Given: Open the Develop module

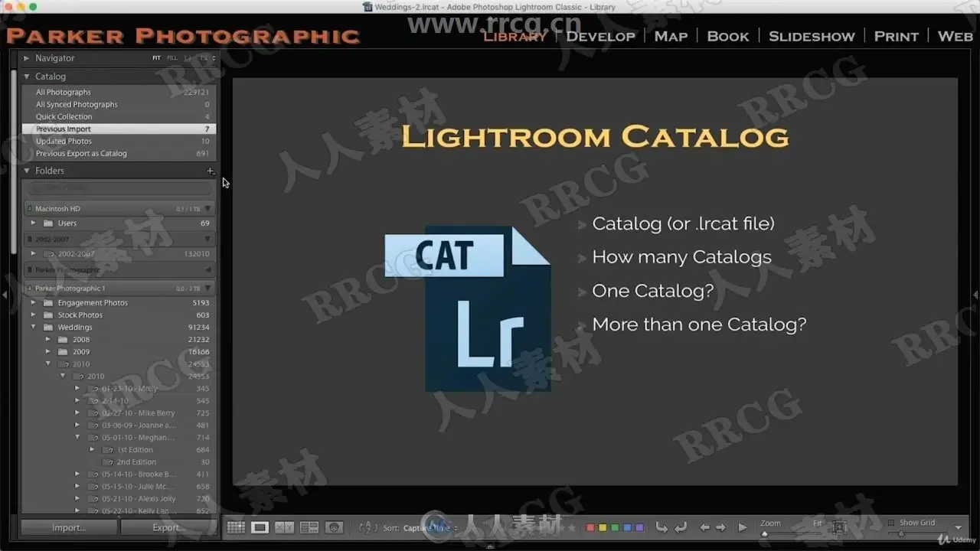Looking at the screenshot, I should tap(600, 36).
